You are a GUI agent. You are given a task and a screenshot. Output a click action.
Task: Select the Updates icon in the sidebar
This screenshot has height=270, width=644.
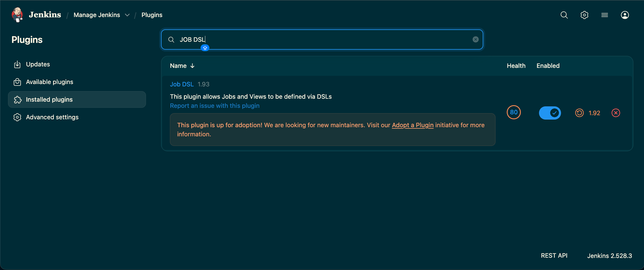click(x=17, y=64)
